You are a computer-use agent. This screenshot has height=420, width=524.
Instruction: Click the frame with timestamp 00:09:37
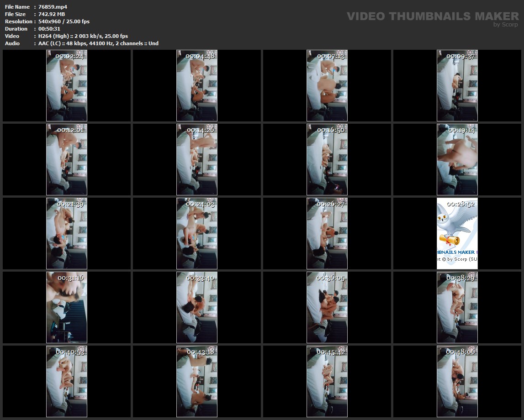[x=457, y=85]
